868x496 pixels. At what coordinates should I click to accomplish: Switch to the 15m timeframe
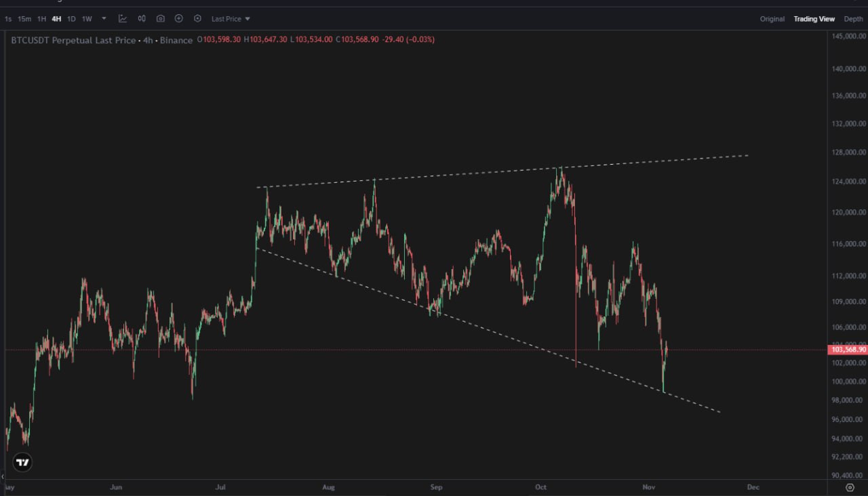24,19
